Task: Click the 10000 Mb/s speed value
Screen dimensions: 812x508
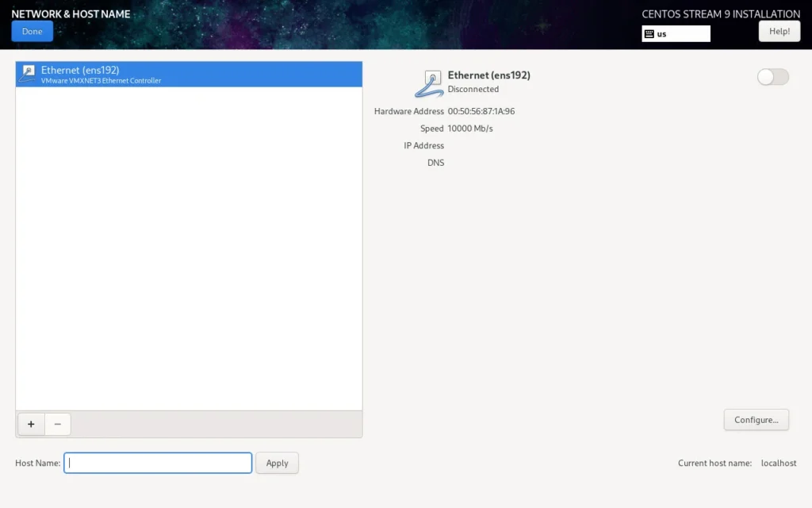Action: coord(469,129)
